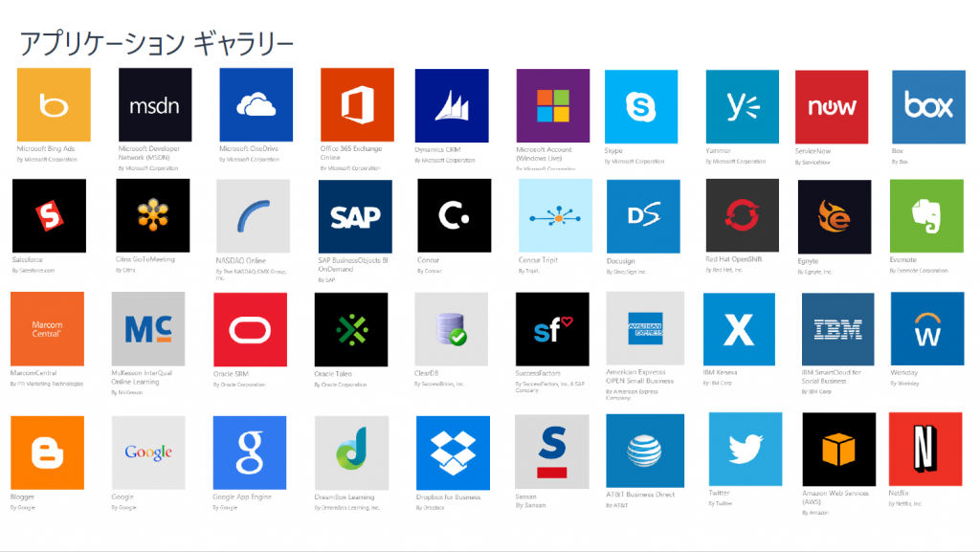Click the 'NASDAQ Online' name label
The width and height of the screenshot is (980, 552).
point(240,260)
